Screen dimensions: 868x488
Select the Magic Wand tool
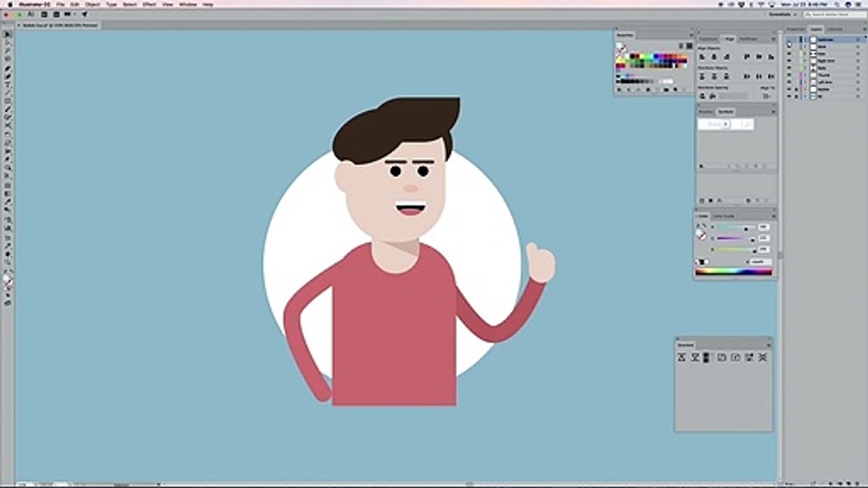pyautogui.click(x=8, y=51)
